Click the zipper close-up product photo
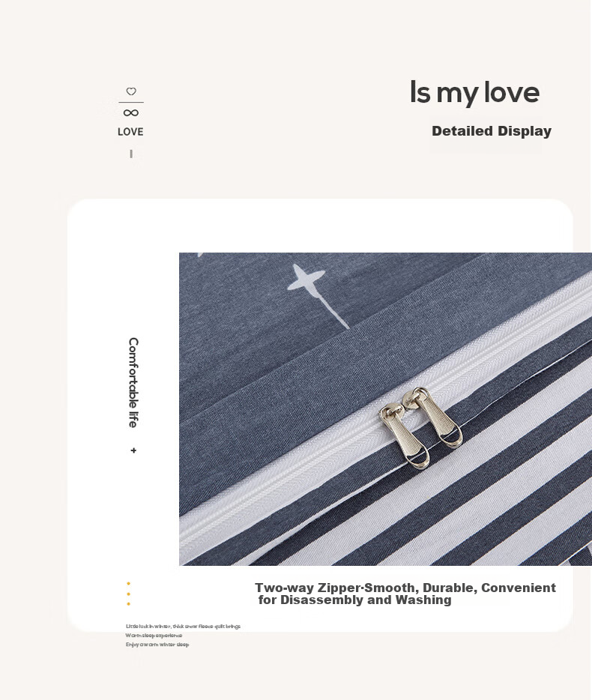592x700 pixels. [385, 409]
